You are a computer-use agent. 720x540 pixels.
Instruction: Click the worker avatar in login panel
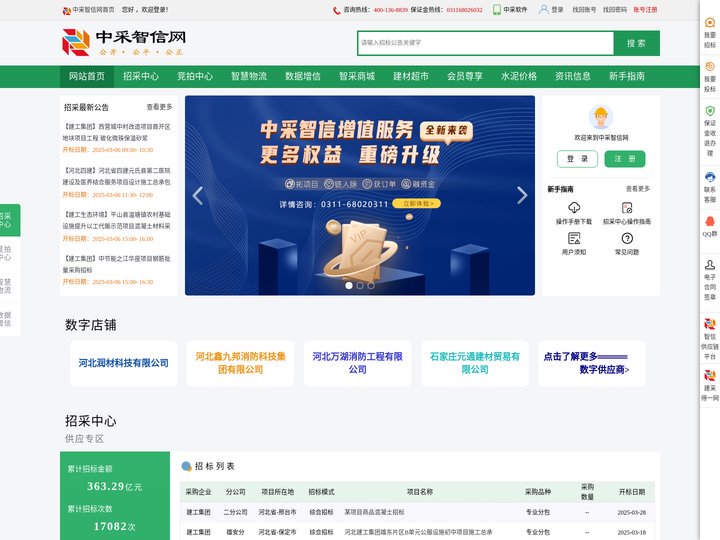[x=601, y=117]
